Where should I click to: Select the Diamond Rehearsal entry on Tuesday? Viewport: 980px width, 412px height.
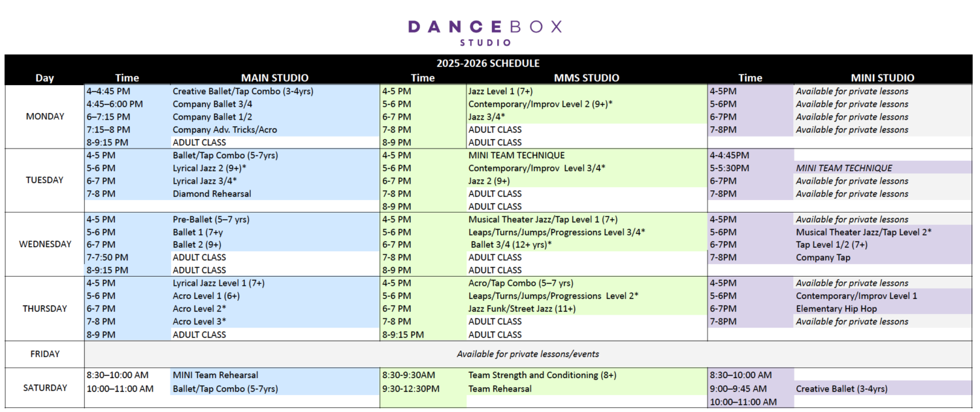point(212,194)
